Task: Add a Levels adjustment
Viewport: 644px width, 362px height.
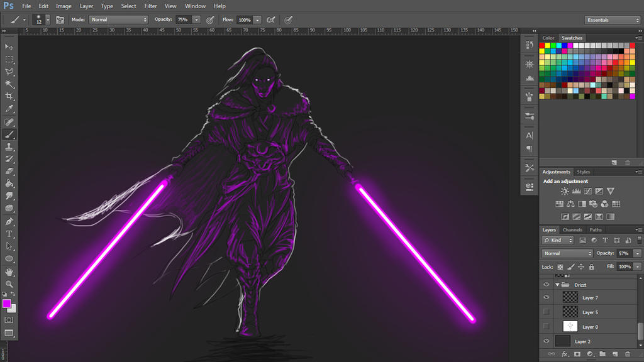Action: (577, 191)
